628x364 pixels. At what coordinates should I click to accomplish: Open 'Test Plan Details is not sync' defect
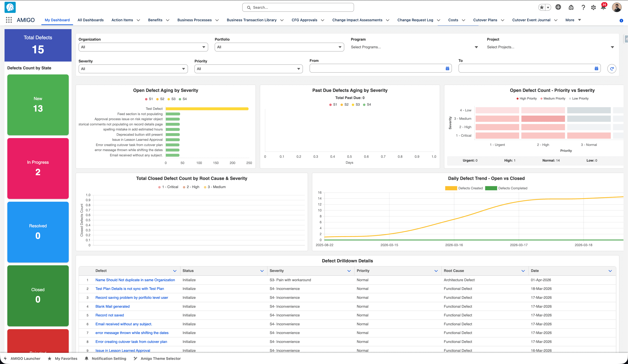[130, 289]
